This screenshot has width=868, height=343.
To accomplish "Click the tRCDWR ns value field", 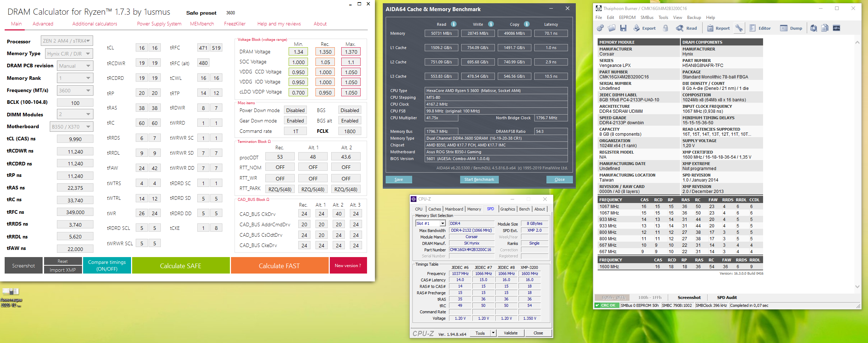I will pyautogui.click(x=75, y=151).
